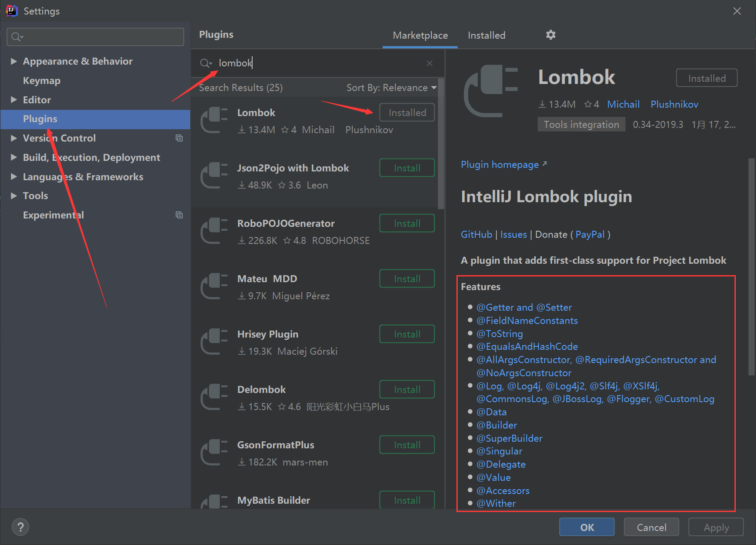
Task: Open the Issues link
Action: click(x=513, y=234)
